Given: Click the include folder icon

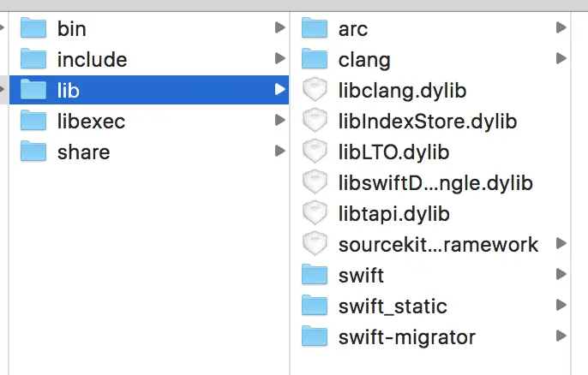Looking at the screenshot, I should click(x=33, y=59).
